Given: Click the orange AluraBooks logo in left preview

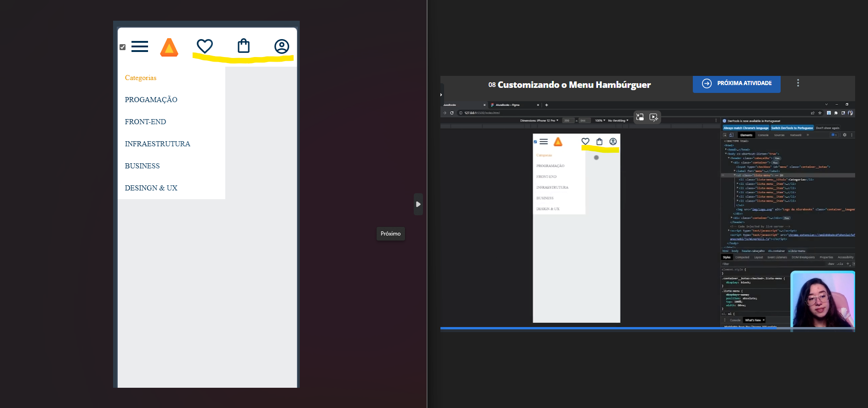Looking at the screenshot, I should point(169,47).
